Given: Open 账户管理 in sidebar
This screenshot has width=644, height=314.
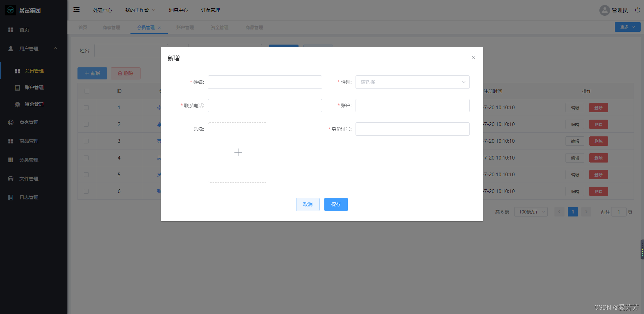Looking at the screenshot, I should (x=34, y=87).
